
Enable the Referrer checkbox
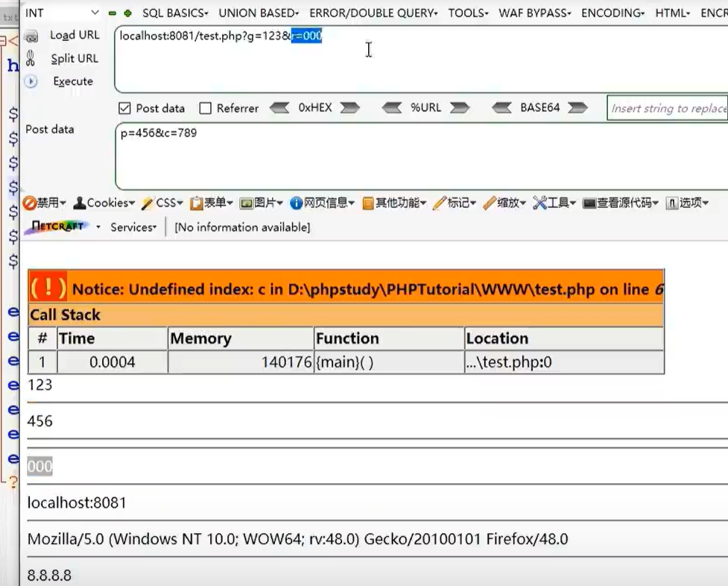pyautogui.click(x=205, y=108)
